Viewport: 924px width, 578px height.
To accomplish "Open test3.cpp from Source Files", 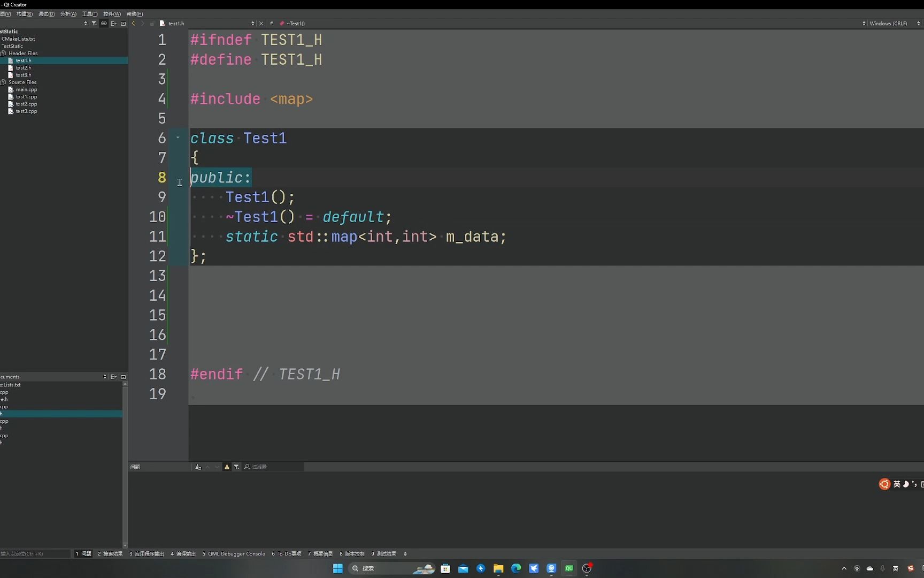I will tap(26, 111).
